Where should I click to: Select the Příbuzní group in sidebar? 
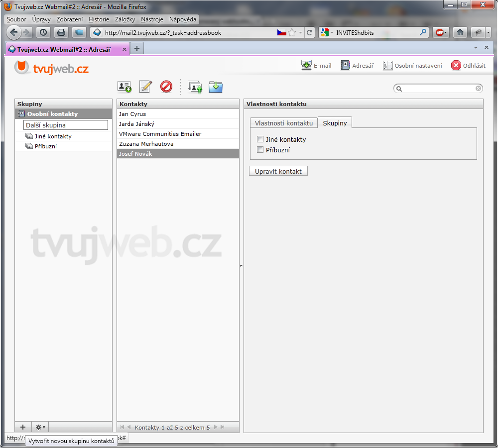tap(46, 146)
